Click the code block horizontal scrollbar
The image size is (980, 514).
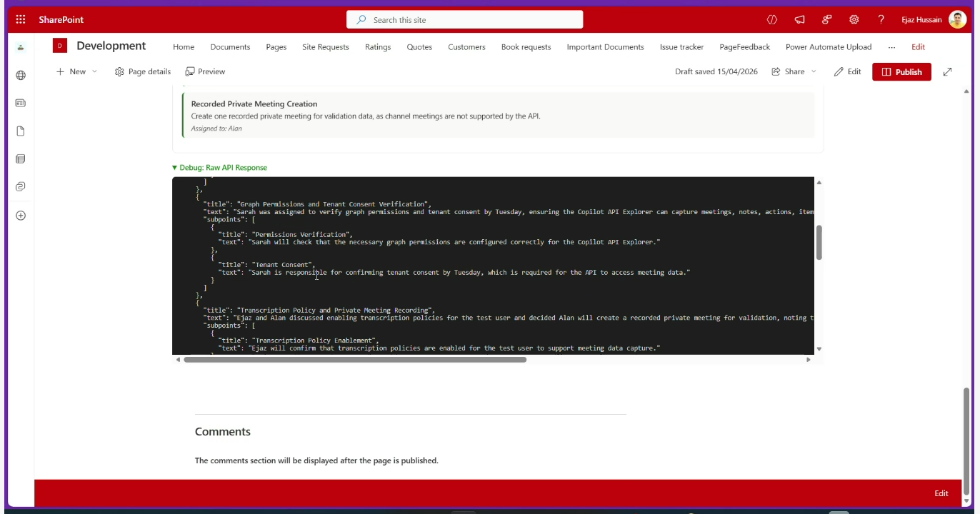[355, 360]
